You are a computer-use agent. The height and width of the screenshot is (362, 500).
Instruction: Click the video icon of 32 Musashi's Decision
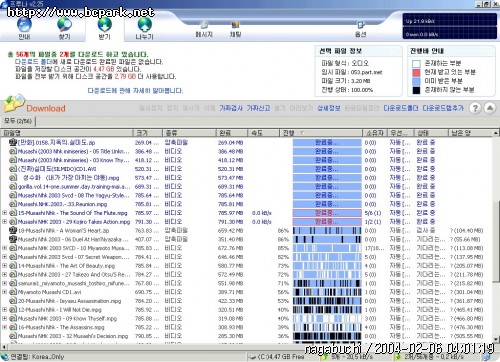tap(13, 336)
